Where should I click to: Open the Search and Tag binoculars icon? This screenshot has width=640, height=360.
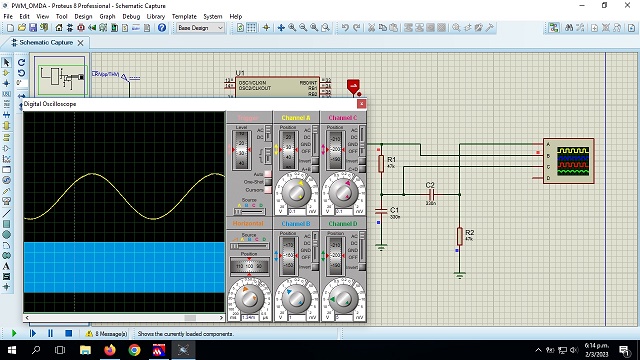pos(569,28)
